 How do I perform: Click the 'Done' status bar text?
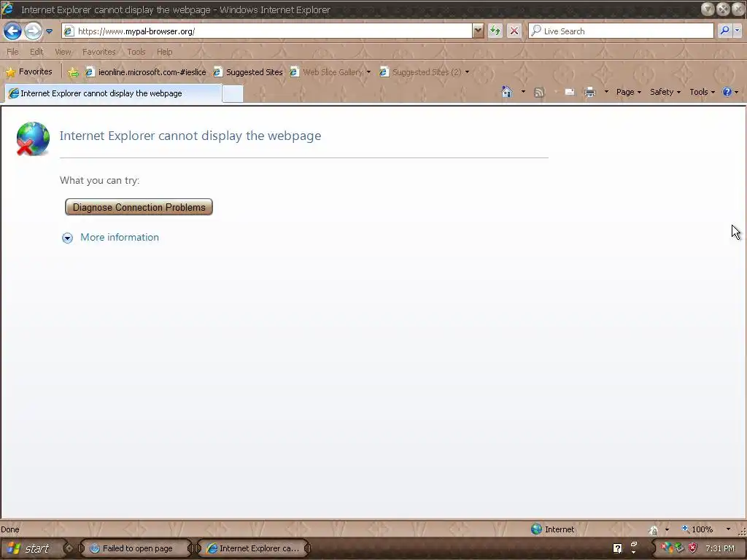coord(10,529)
